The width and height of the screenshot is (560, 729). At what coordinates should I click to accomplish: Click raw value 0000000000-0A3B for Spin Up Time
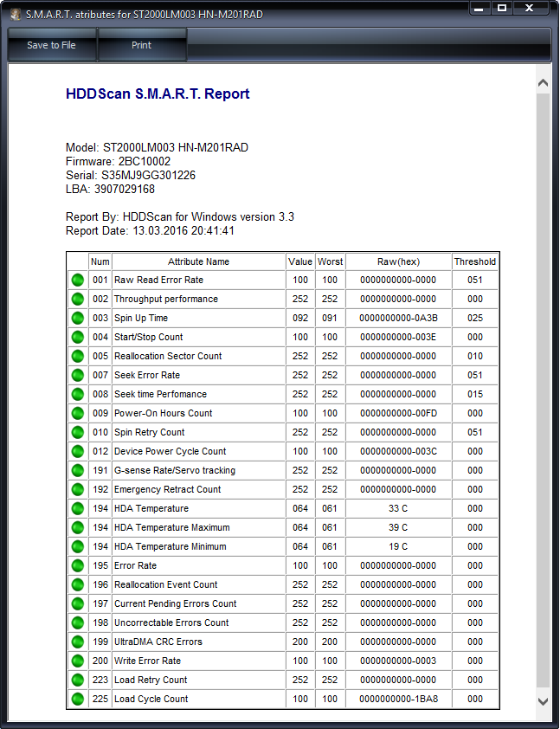[398, 318]
